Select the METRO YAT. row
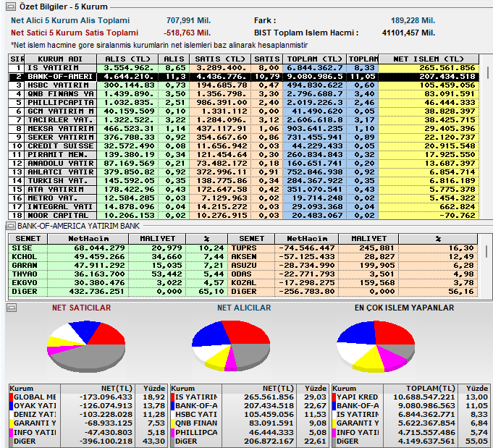 pyautogui.click(x=244, y=198)
